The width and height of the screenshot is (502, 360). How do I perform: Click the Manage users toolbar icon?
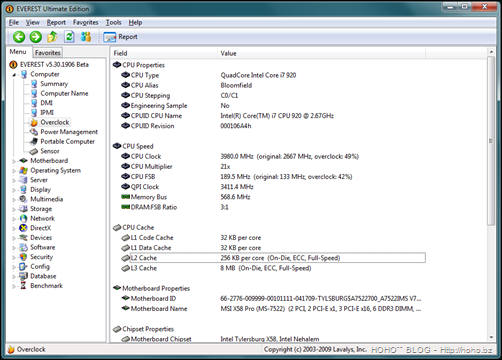(86, 36)
